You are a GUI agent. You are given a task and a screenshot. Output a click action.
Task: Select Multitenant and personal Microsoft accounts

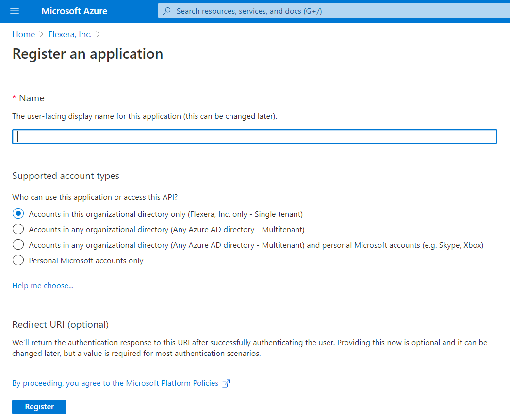18,244
